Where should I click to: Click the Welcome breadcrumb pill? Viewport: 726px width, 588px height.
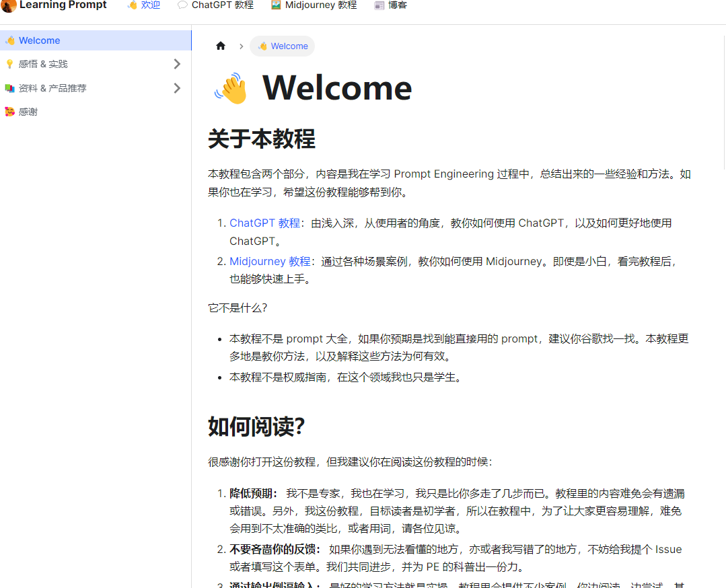pos(283,46)
